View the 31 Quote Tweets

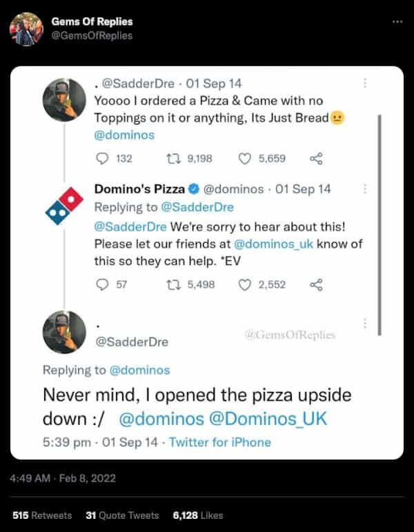(x=122, y=515)
